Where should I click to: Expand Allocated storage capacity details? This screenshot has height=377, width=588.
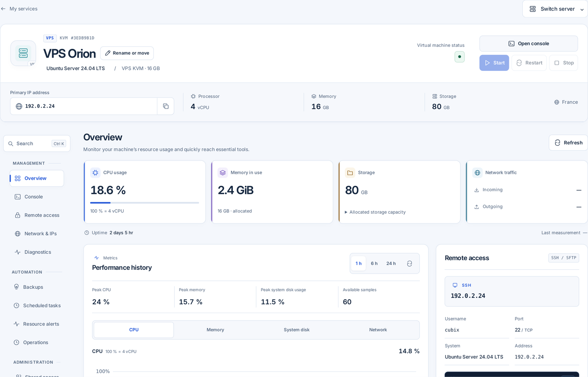tap(375, 212)
